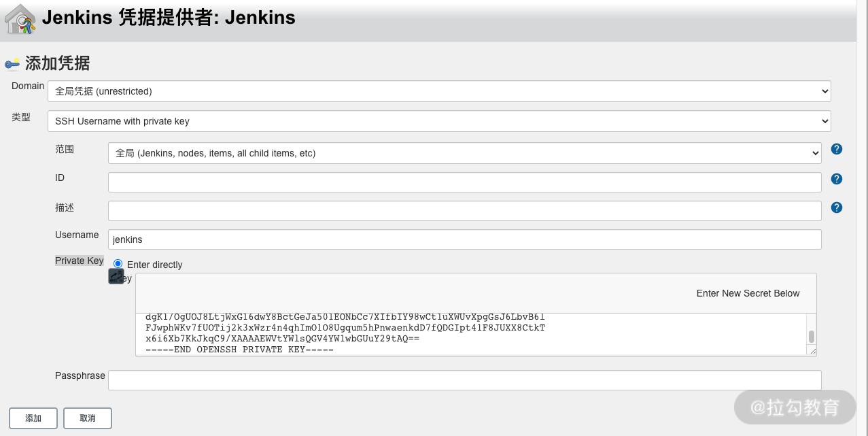Open help icon next to 描述 field
Screen dimensions: 868x436
(837, 207)
